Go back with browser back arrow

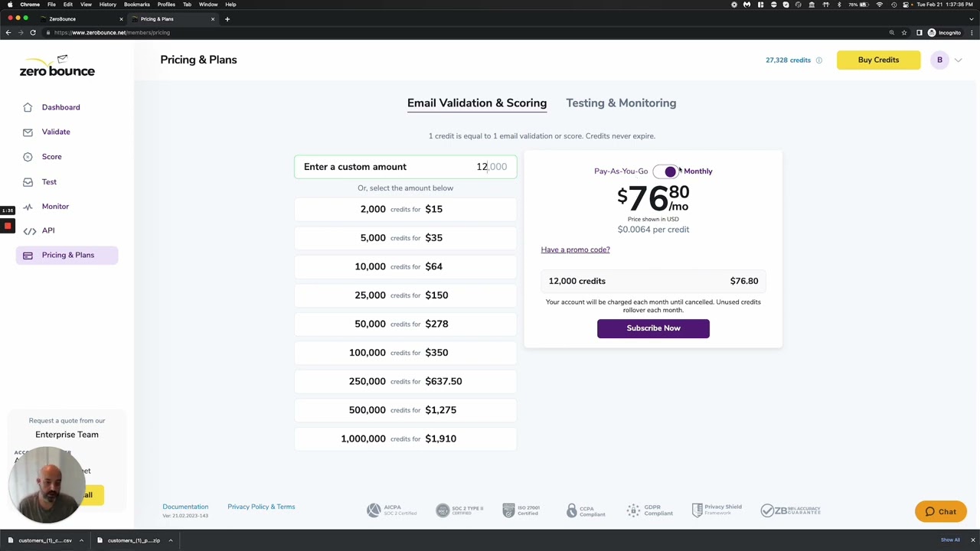click(8, 32)
